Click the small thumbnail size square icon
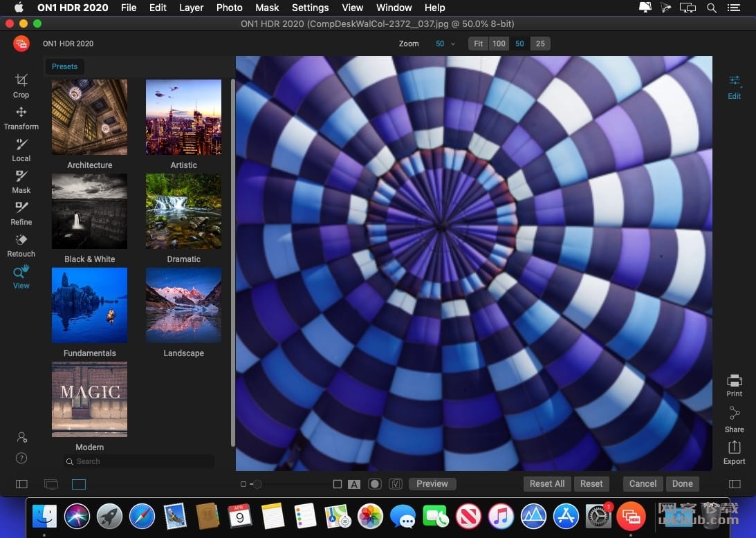The width and height of the screenshot is (756, 538). click(x=243, y=484)
